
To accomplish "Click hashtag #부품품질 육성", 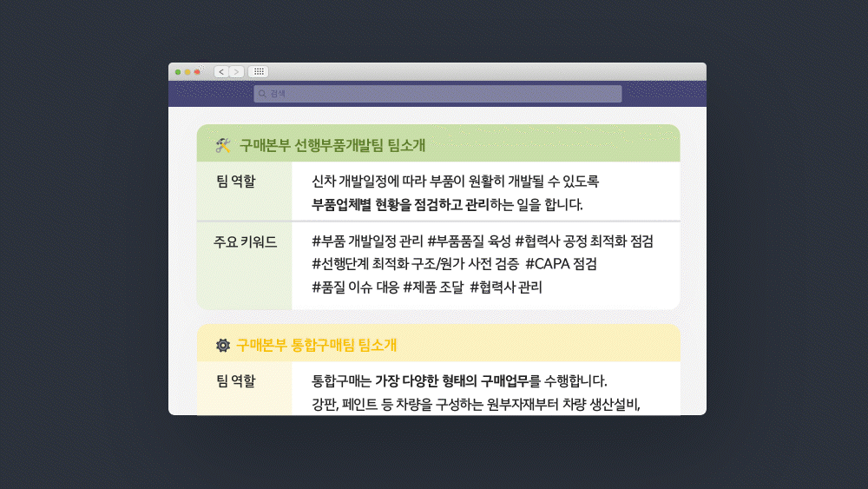I will coord(470,241).
